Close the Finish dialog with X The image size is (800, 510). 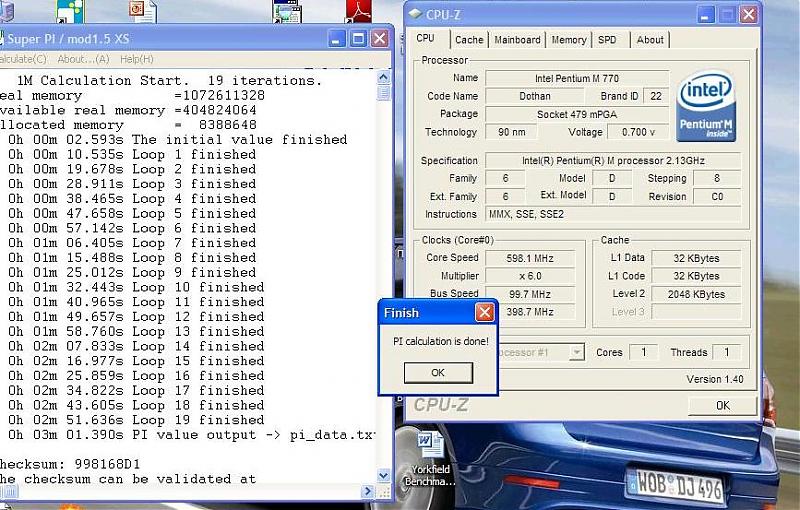point(485,313)
